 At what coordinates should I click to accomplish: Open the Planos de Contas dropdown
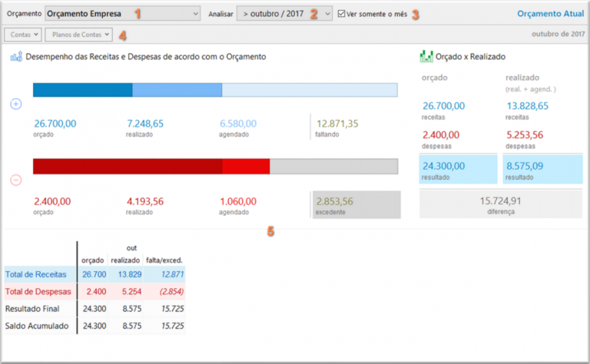(78, 35)
